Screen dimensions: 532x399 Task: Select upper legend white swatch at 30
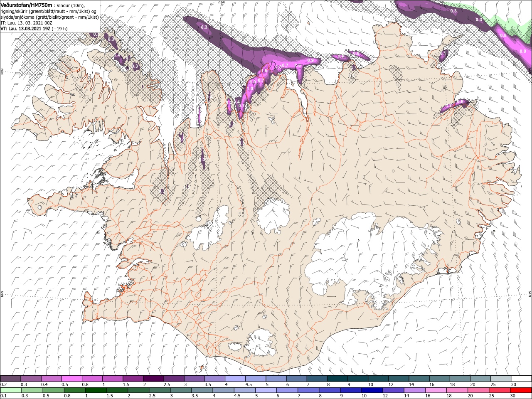[521, 379]
